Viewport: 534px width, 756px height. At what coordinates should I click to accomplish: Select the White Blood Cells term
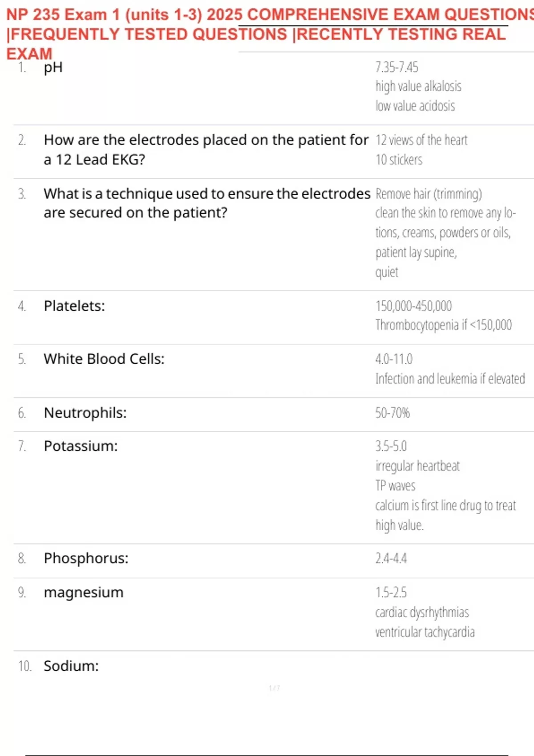(x=104, y=359)
